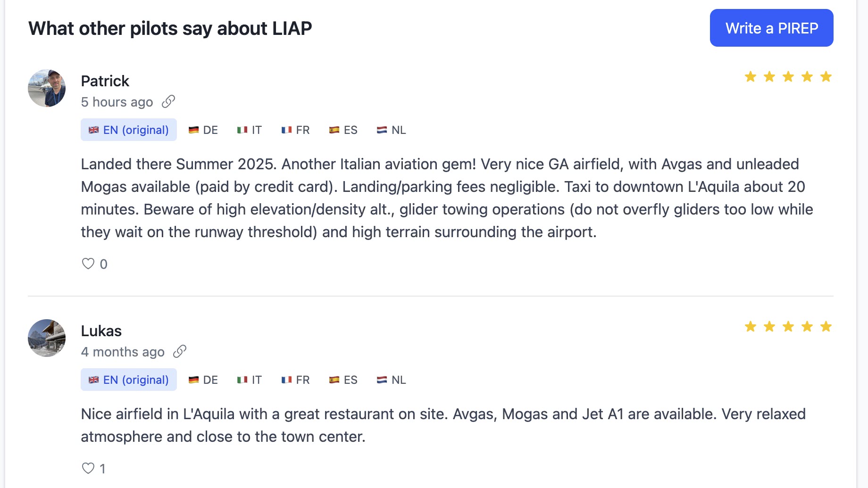
Task: Click the first star of Lukas's rating
Action: click(750, 326)
